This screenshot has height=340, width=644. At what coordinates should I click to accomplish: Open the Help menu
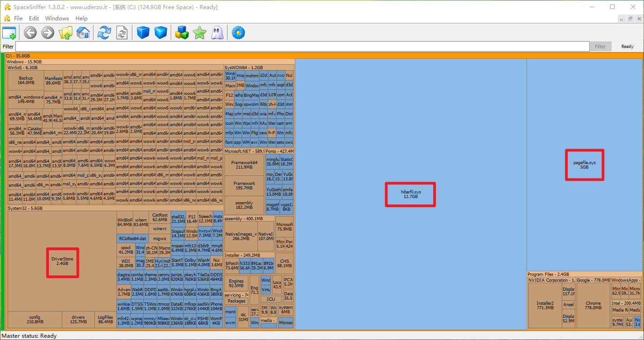[81, 19]
